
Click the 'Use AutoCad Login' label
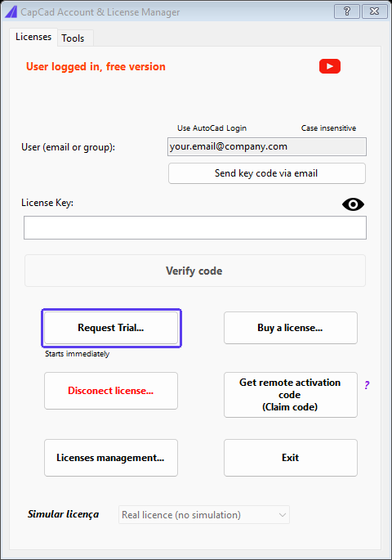[x=212, y=128]
